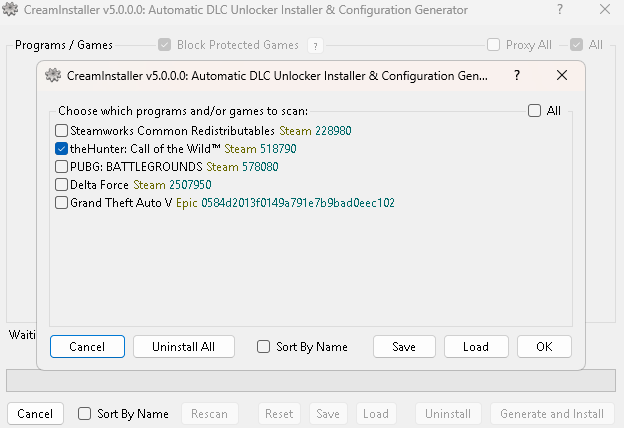The width and height of the screenshot is (624, 428).
Task: Enable Sort By Name in dialog
Action: (263, 347)
